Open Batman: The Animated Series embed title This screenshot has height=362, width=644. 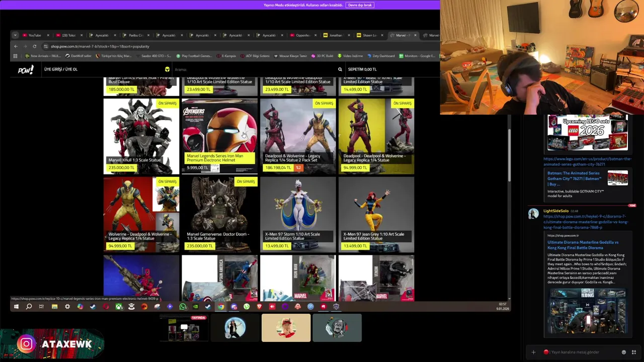pos(574,178)
